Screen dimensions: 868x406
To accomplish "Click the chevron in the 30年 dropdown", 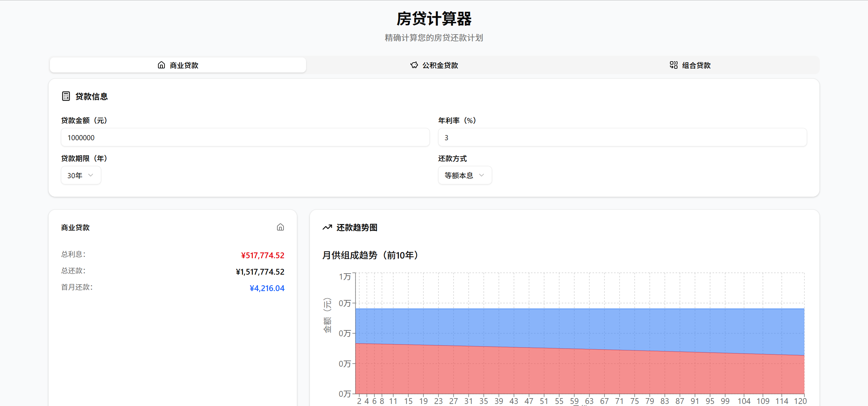I will click(x=91, y=175).
